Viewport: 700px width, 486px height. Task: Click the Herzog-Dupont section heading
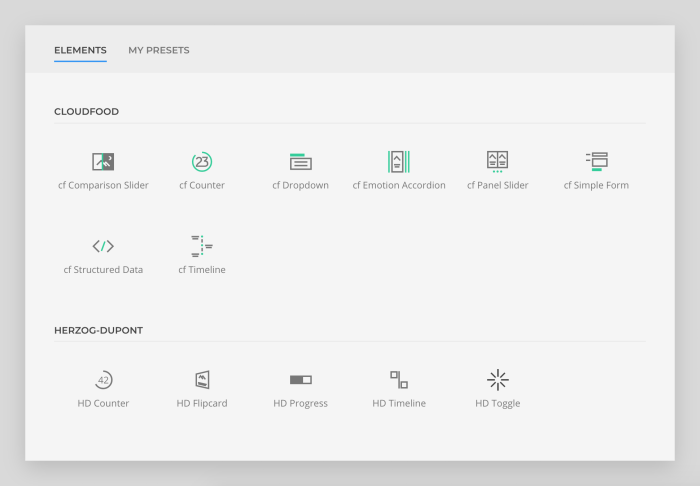(x=99, y=331)
